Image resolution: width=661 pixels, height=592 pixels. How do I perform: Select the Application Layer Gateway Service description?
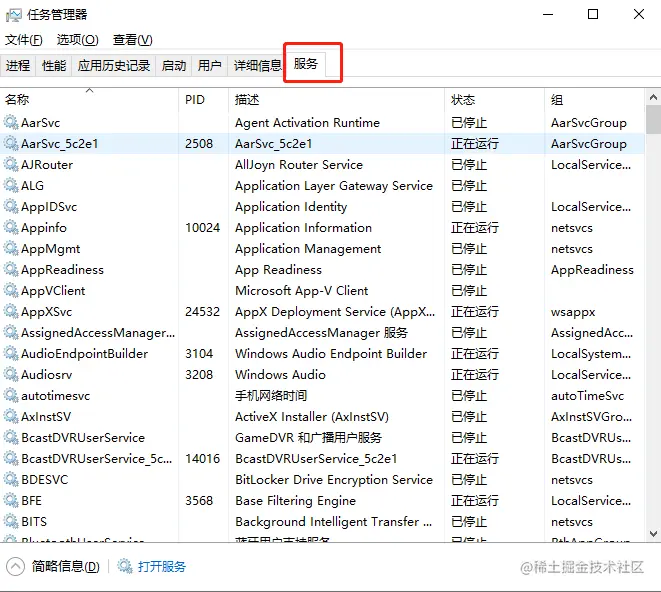[x=334, y=186]
